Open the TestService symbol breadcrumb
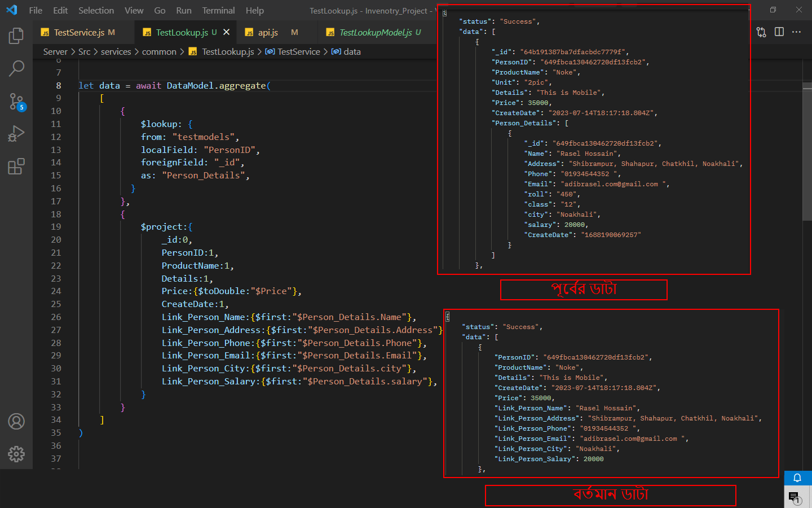This screenshot has height=508, width=812. coord(298,51)
